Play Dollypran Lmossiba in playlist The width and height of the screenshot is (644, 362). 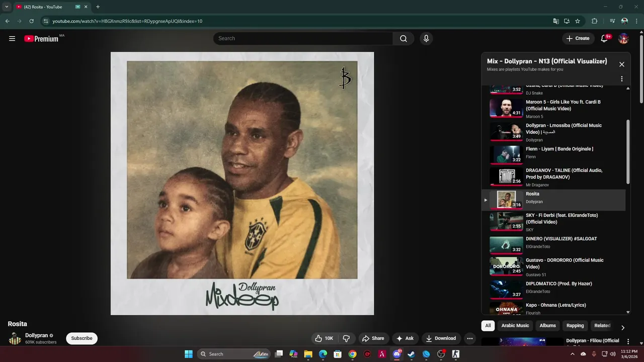coord(553,132)
